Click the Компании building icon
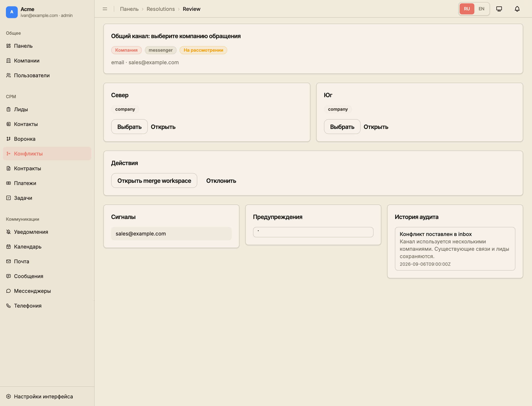 tap(8, 61)
